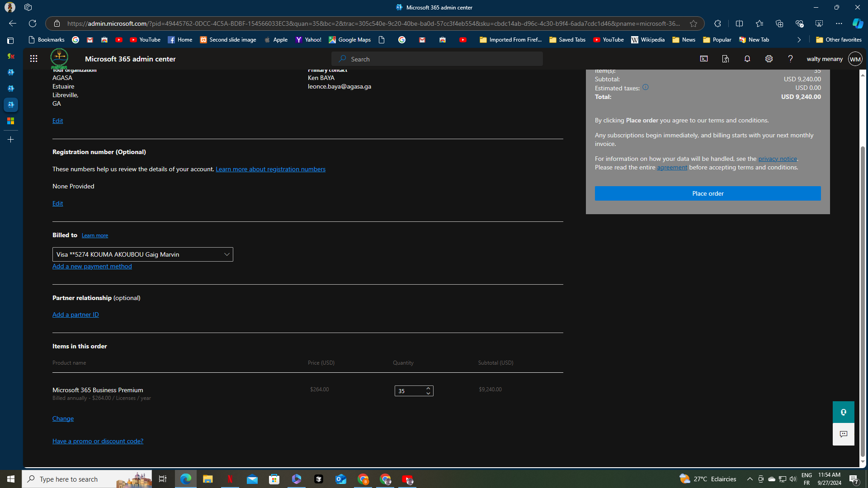Open Netflix from the taskbar
The image size is (868, 488).
(230, 479)
